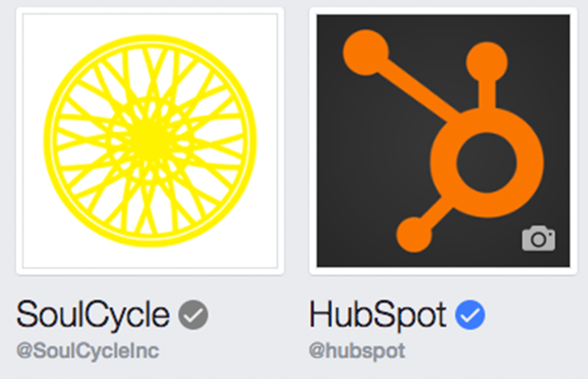Image resolution: width=588 pixels, height=379 pixels.
Task: Click the top-right orange node of HubSpot logo
Action: pyautogui.click(x=487, y=63)
